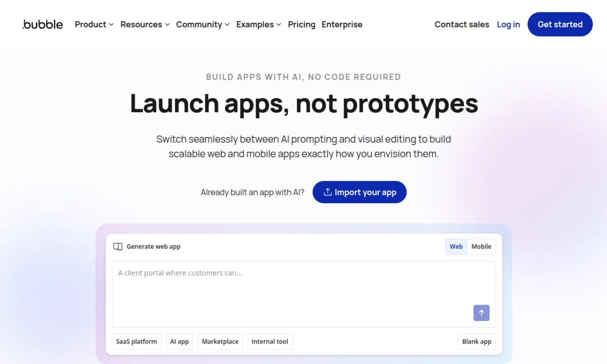Click the Contact sales link
The width and height of the screenshot is (607, 364).
pyautogui.click(x=462, y=24)
